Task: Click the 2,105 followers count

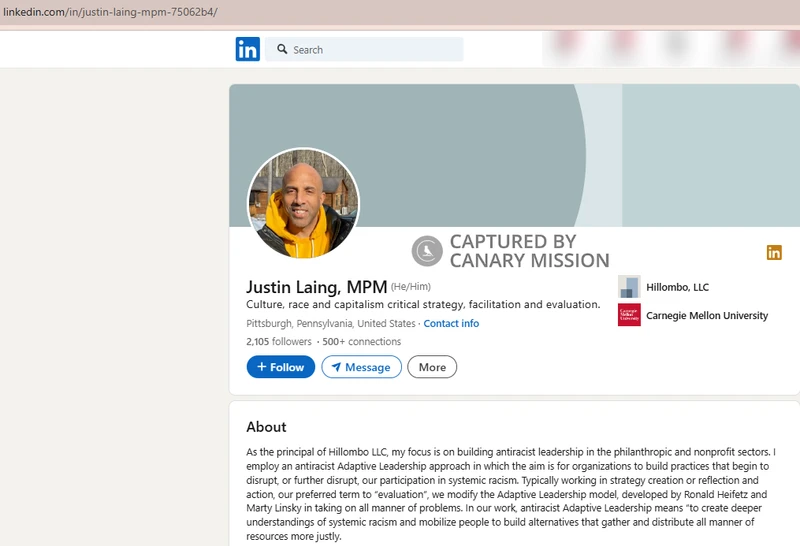Action: pyautogui.click(x=279, y=341)
